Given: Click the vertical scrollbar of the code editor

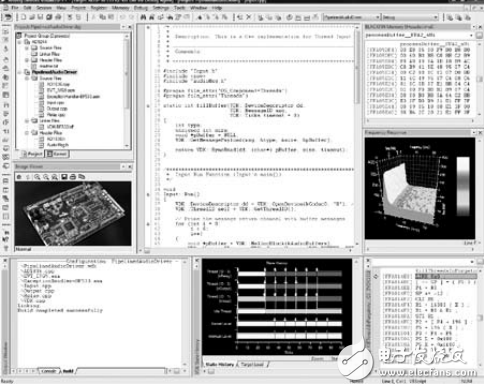Looking at the screenshot, I should click(x=357, y=133).
